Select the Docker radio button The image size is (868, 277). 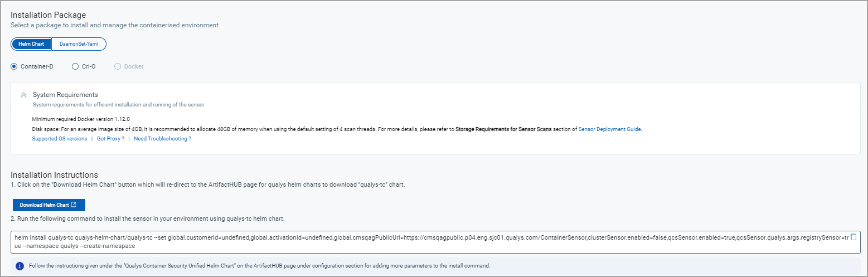point(117,66)
